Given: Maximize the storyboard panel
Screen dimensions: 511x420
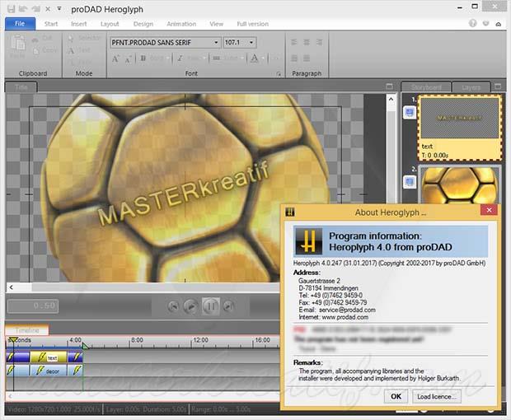Looking at the screenshot, I should (498, 86).
